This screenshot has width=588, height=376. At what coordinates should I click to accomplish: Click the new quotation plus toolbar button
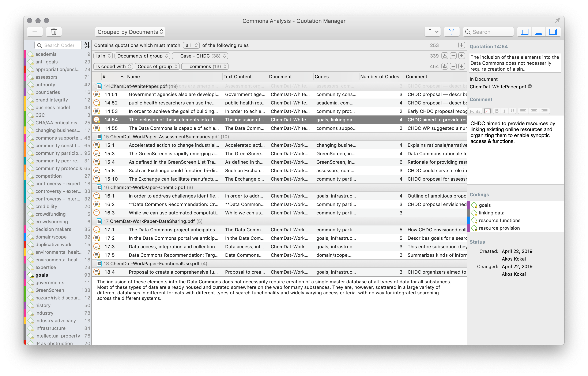35,32
